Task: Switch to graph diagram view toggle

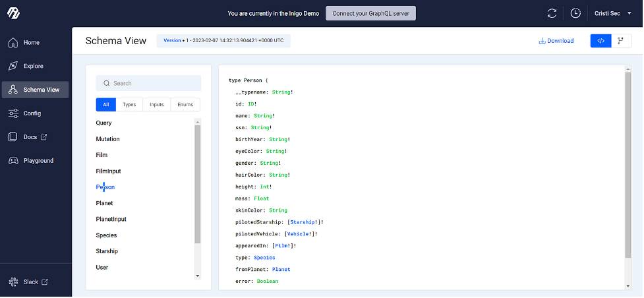Action: click(622, 41)
